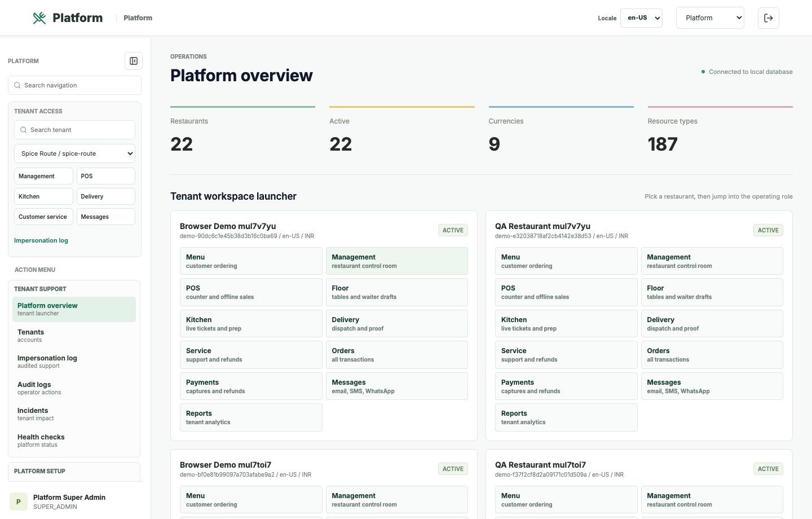Click the Restaurants count 22
Image resolution: width=812 pixels, height=519 pixels.
click(x=182, y=144)
